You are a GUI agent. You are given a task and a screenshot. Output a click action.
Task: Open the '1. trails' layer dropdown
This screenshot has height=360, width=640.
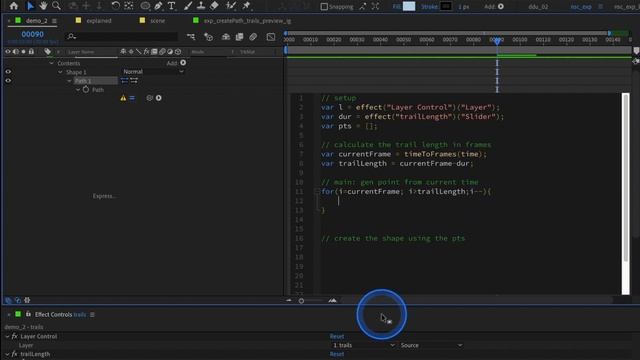(x=364, y=345)
